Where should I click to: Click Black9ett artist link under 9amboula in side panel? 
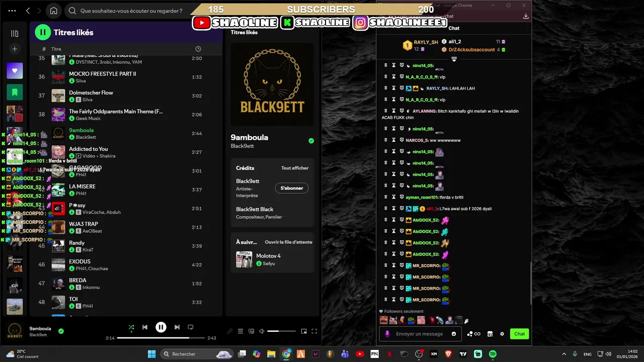(x=243, y=146)
